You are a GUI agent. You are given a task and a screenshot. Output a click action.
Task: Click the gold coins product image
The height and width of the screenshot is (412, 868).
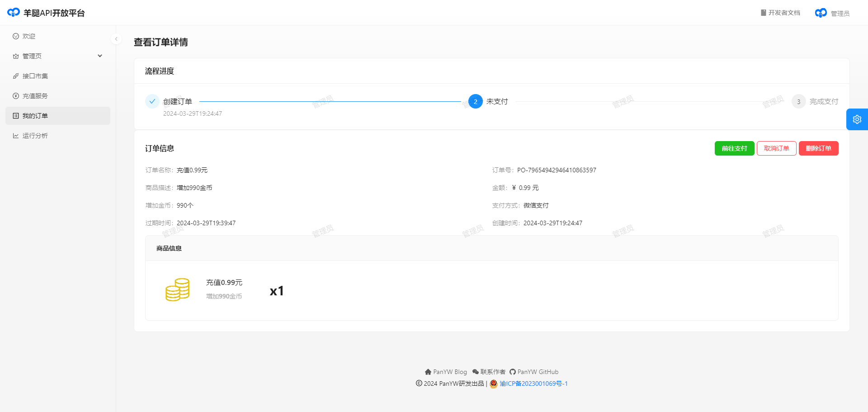click(x=177, y=290)
